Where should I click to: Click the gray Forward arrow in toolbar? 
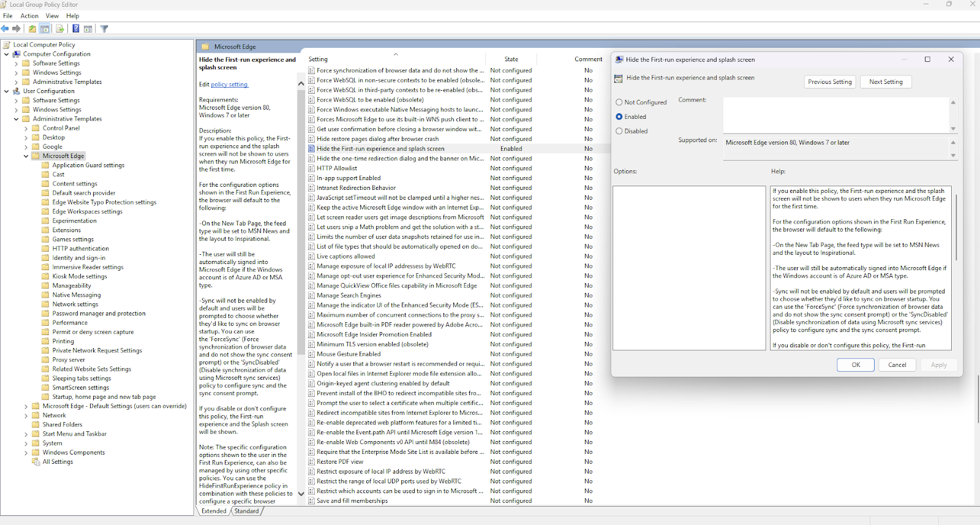(17, 29)
